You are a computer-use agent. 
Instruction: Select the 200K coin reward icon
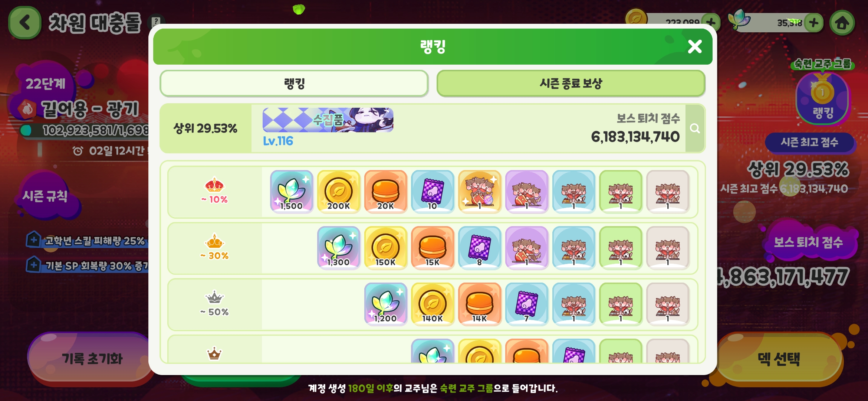(339, 192)
